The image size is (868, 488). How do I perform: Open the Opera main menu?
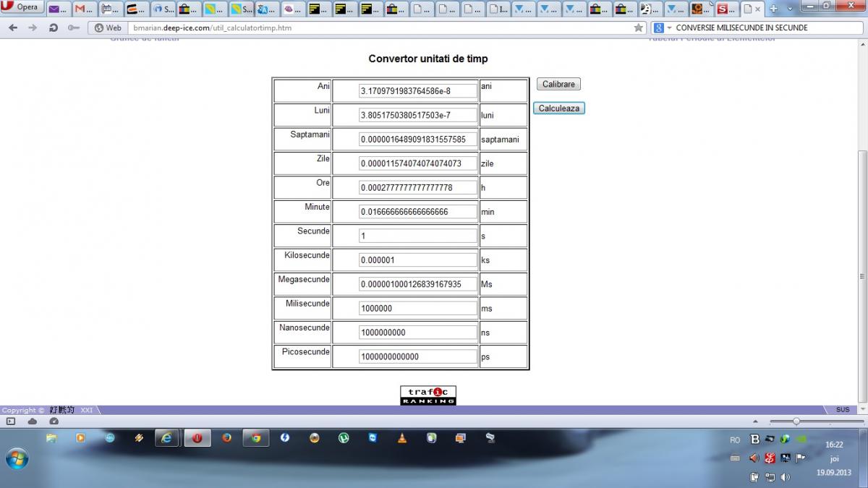coord(22,8)
